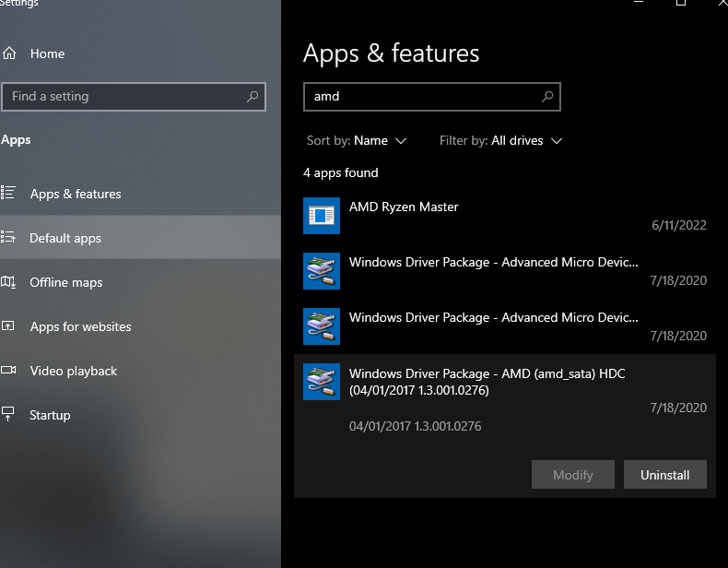Click the 4 apps found label

[x=340, y=172]
